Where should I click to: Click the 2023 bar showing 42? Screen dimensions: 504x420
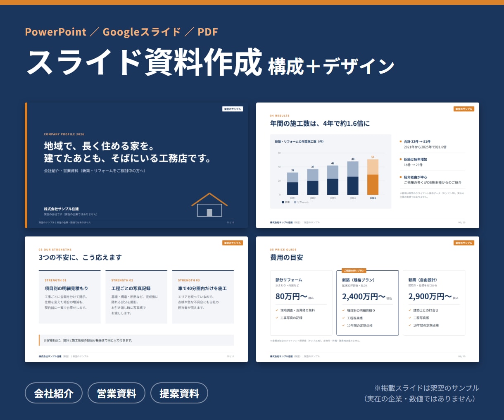[x=333, y=180]
